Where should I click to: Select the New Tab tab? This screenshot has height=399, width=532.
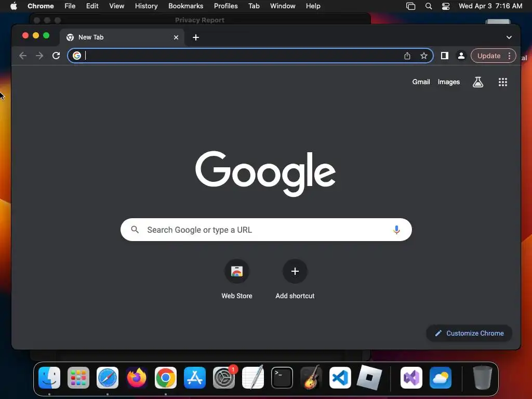[122, 37]
